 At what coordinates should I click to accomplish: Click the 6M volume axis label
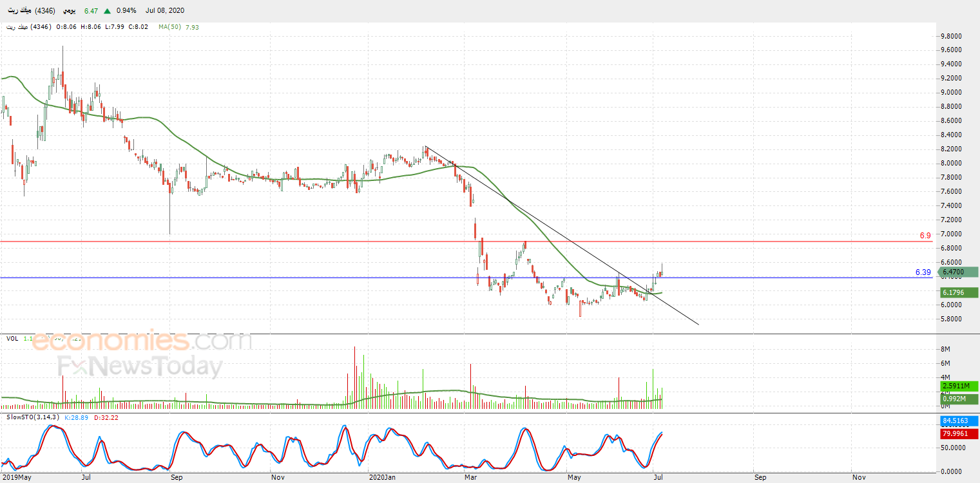pos(946,363)
